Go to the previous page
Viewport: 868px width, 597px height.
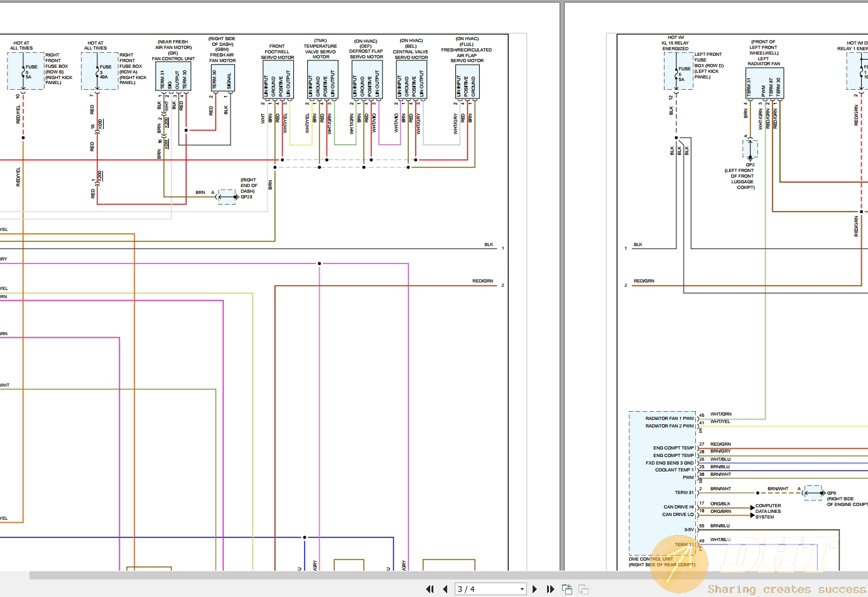445,589
